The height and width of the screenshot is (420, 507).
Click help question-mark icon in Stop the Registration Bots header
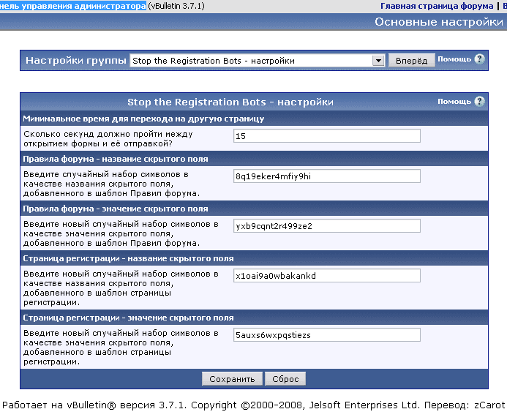[479, 102]
